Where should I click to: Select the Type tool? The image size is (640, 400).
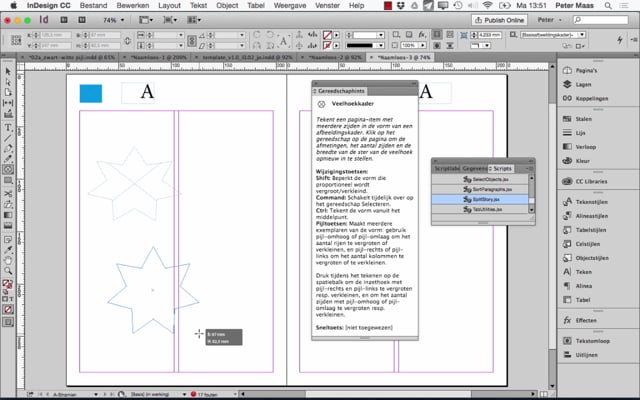click(x=8, y=128)
